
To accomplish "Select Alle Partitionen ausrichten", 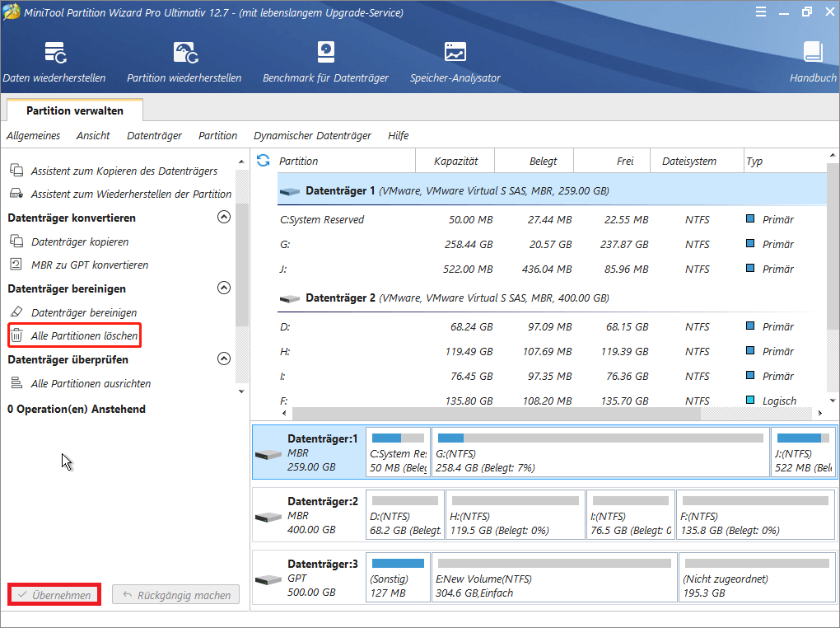I will pyautogui.click(x=91, y=383).
